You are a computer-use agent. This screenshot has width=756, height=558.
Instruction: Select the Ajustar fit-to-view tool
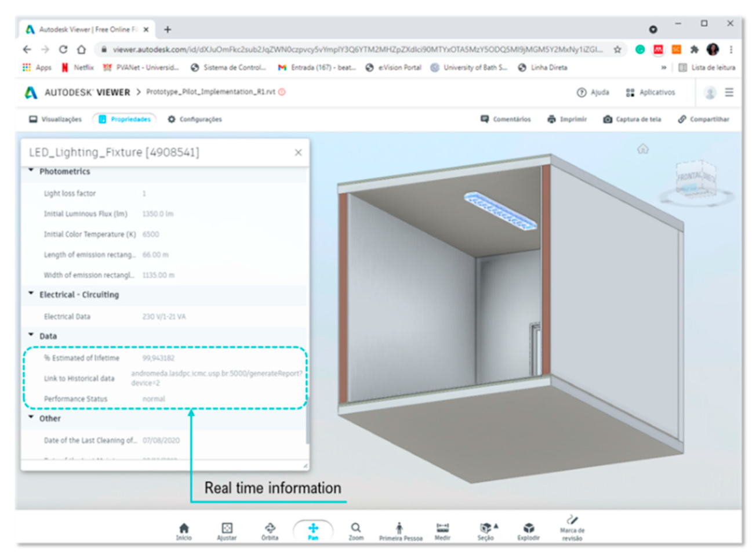[227, 528]
